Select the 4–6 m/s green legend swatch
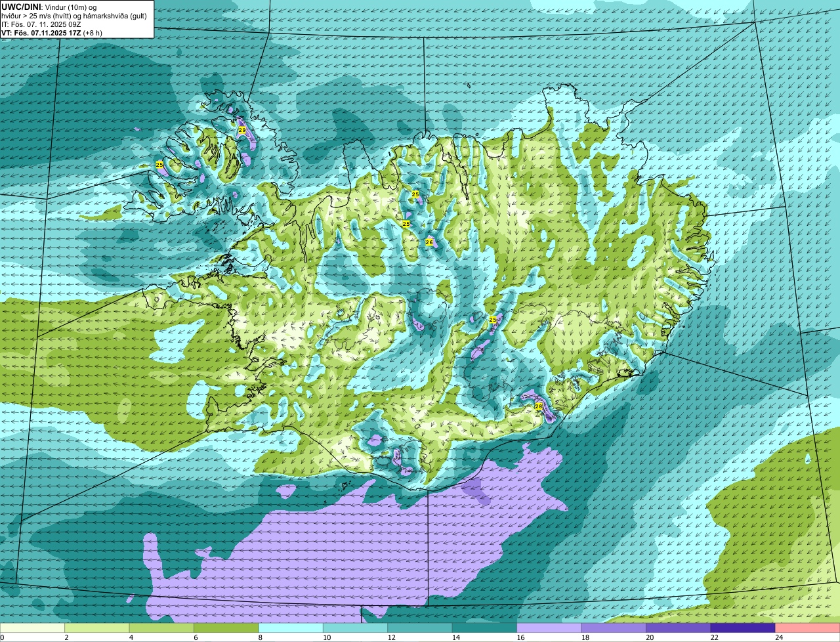 click(161, 628)
